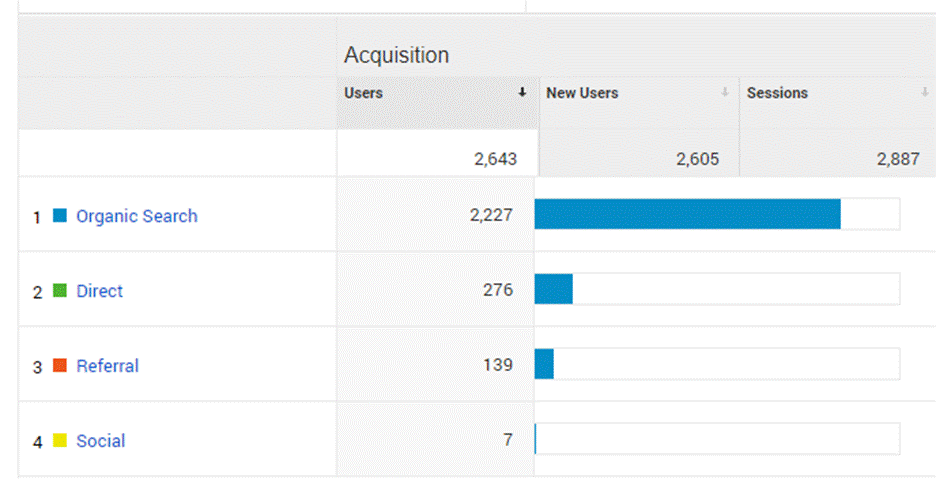Click the Users column sort arrow
This screenshot has height=492, width=936.
click(x=521, y=93)
